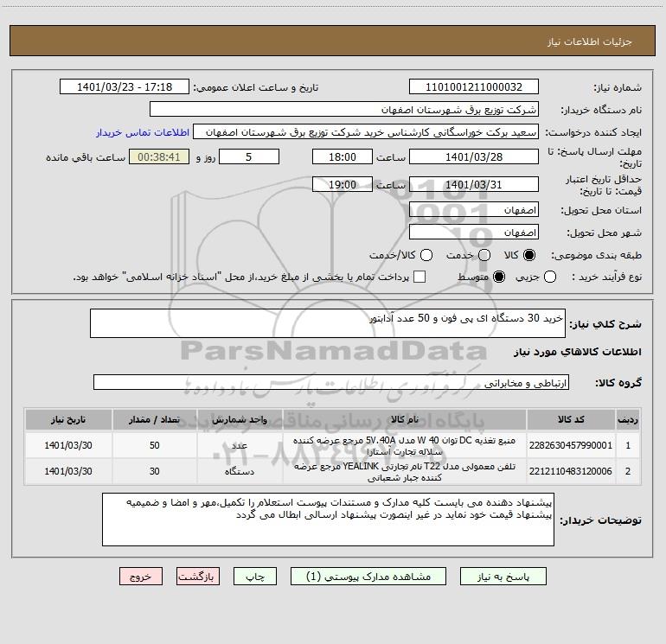
Task: Click the منبع تغذیه DC item name
Action: click(405, 446)
